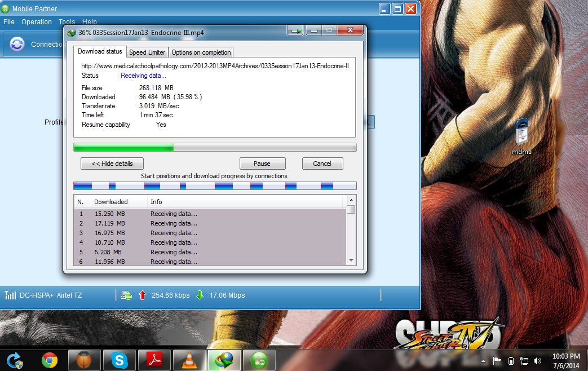
Task: Select connection row 1 with 15.250 MB
Action: click(x=210, y=214)
